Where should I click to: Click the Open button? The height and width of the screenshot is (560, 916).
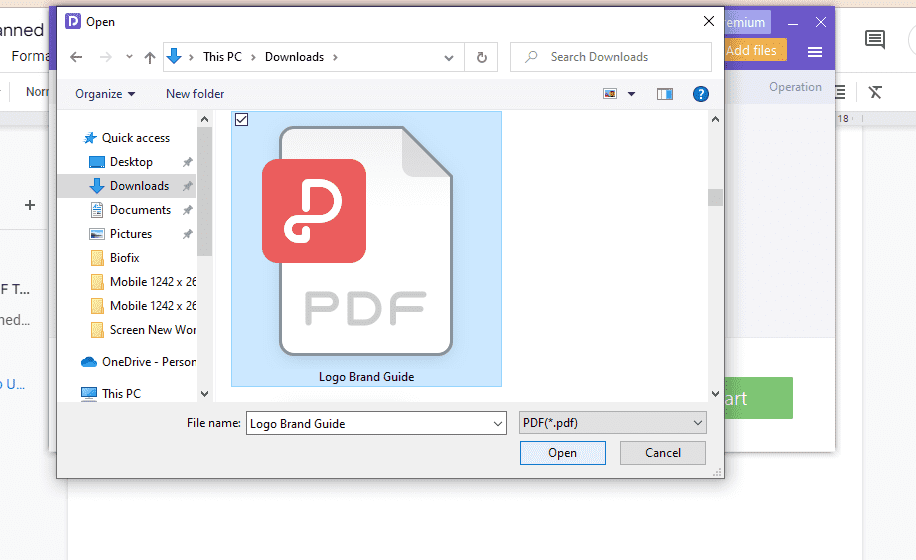(563, 453)
